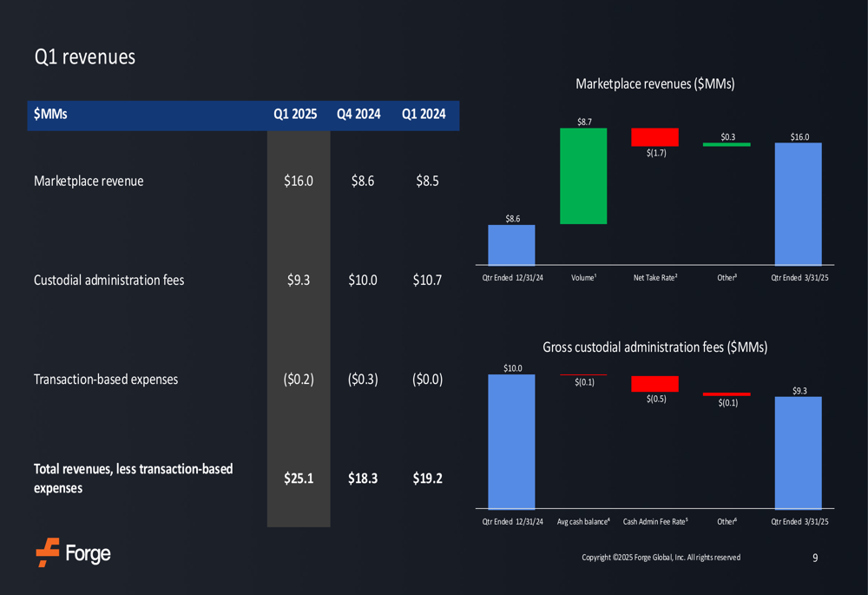Click the red Net Take Rate bar
The image size is (868, 595).
[654, 137]
